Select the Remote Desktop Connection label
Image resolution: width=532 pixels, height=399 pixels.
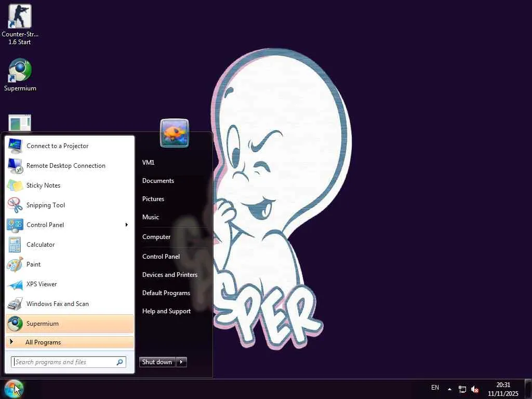[x=66, y=166]
